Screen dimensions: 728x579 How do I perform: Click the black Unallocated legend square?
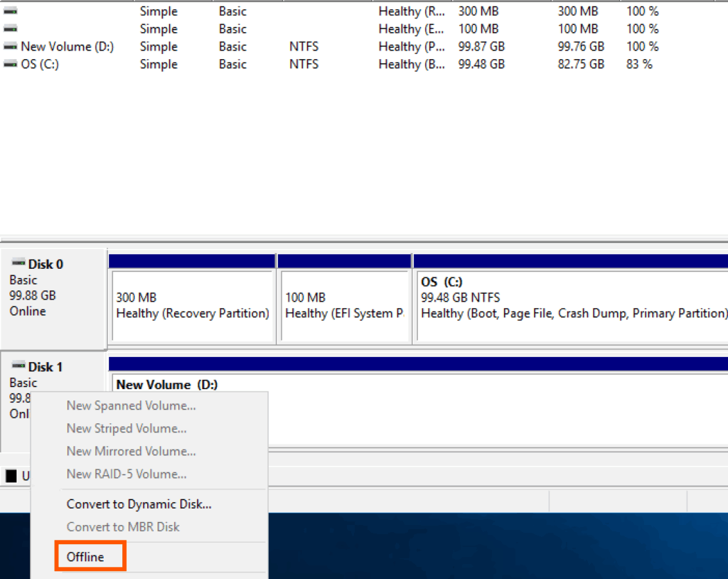[x=11, y=476]
